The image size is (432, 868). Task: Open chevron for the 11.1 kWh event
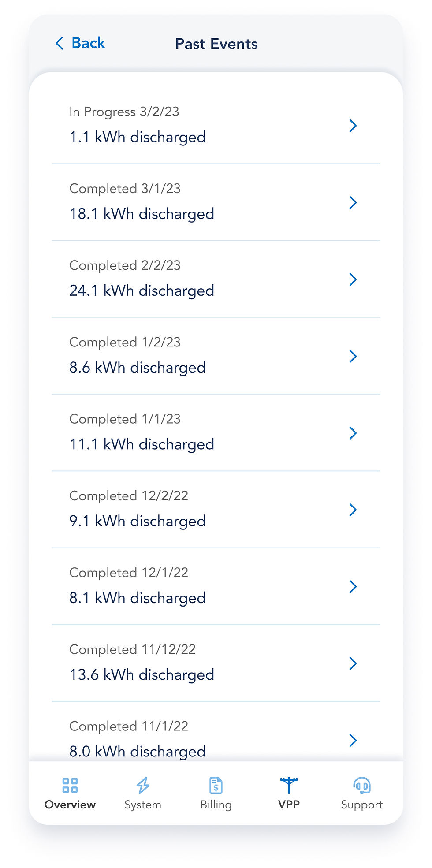point(353,433)
